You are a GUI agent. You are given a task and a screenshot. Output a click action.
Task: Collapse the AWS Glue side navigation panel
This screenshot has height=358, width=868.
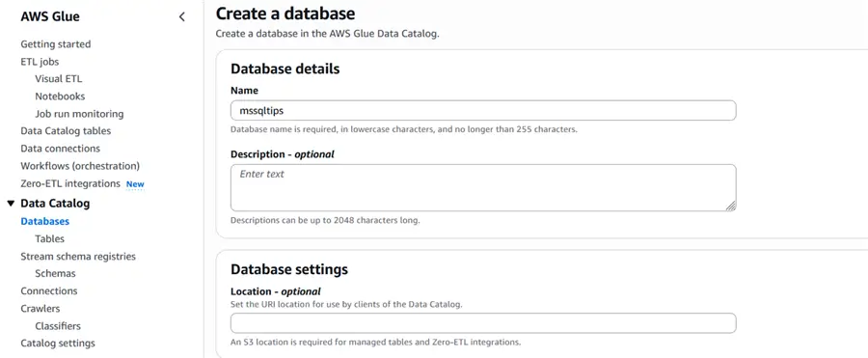pyautogui.click(x=181, y=17)
